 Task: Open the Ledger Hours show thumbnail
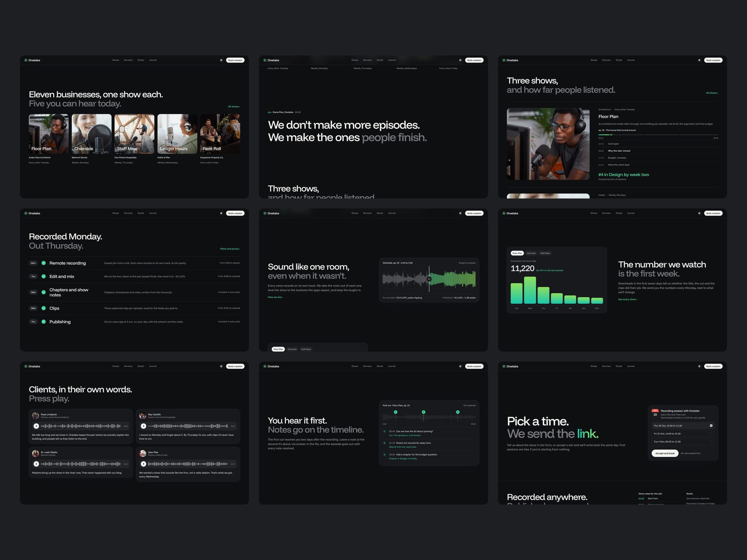pos(177,134)
